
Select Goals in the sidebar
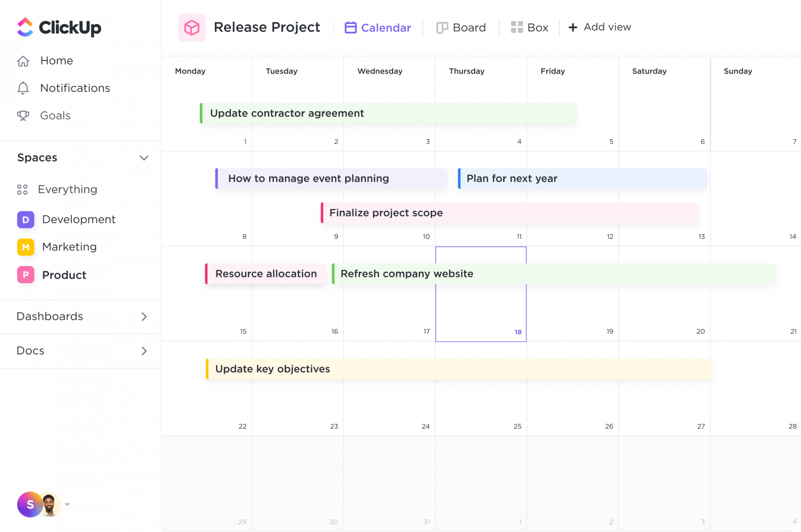pos(55,115)
